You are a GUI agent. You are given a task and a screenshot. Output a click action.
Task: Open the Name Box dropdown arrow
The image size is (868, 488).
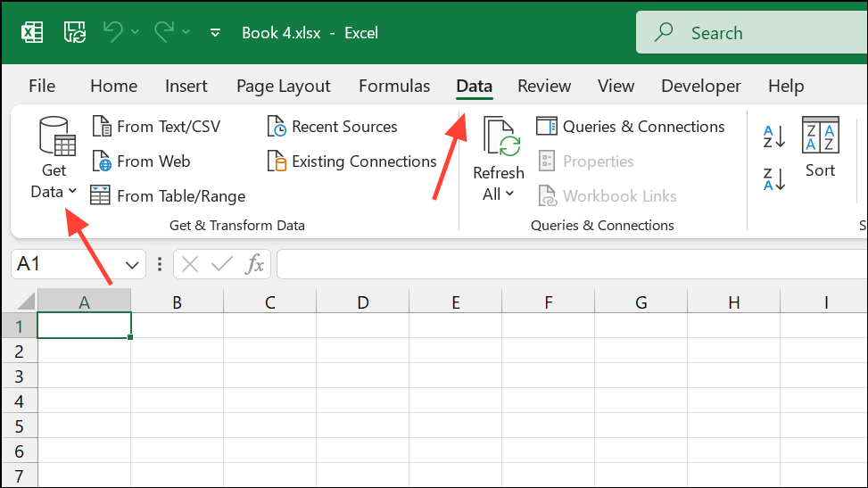coord(132,265)
